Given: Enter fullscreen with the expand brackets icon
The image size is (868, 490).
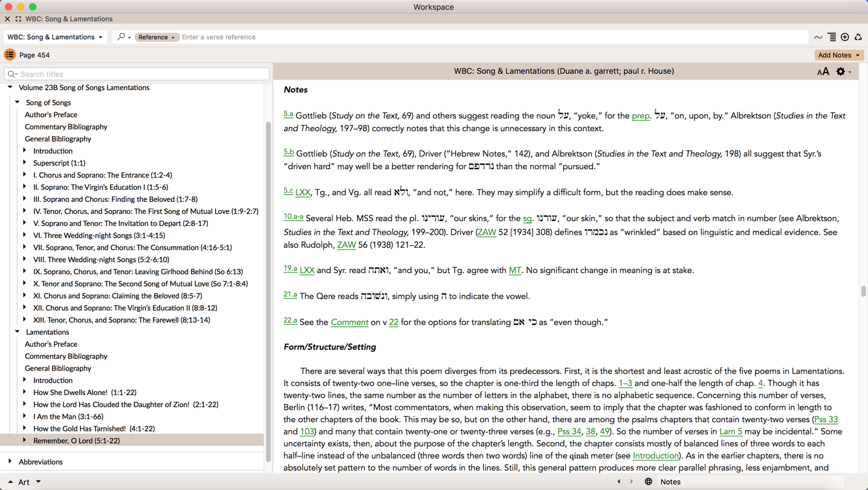Looking at the screenshot, I should point(18,19).
